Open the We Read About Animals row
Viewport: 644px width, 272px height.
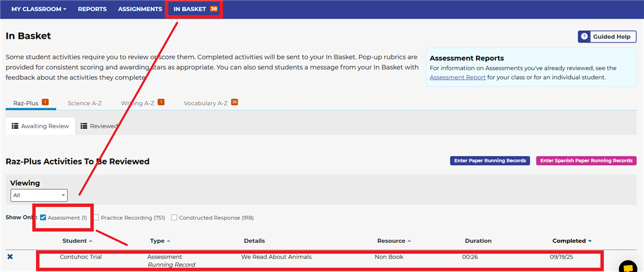(276, 257)
